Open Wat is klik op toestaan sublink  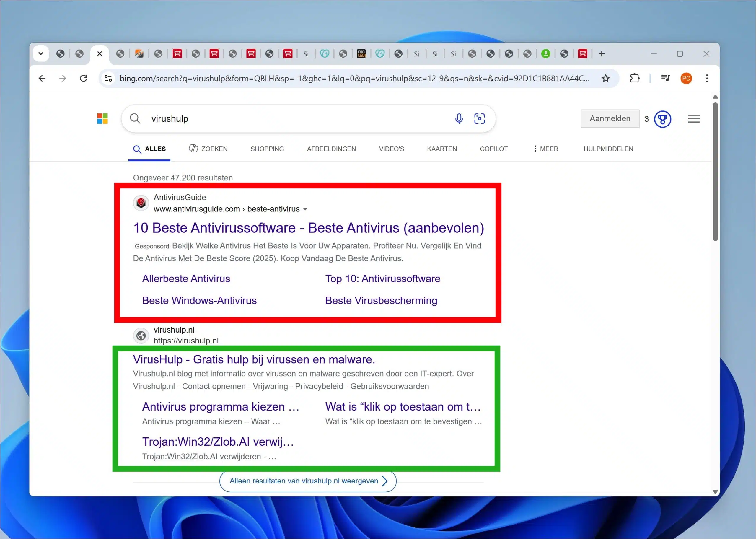click(x=403, y=407)
